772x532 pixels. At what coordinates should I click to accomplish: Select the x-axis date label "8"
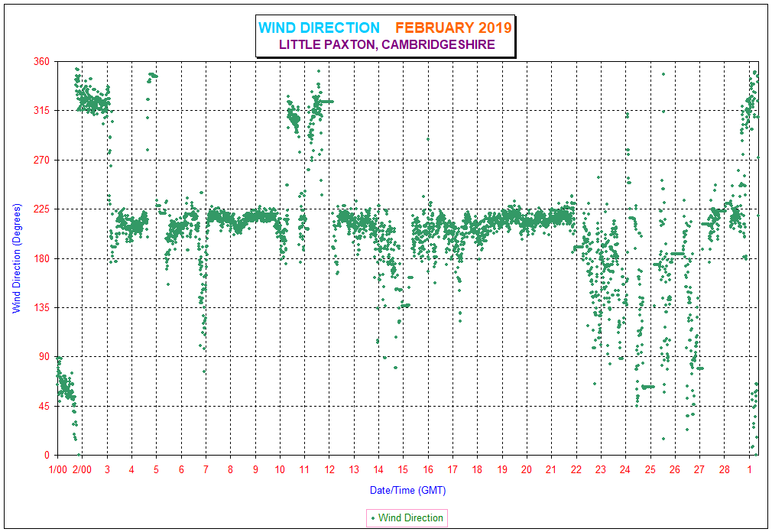(230, 469)
